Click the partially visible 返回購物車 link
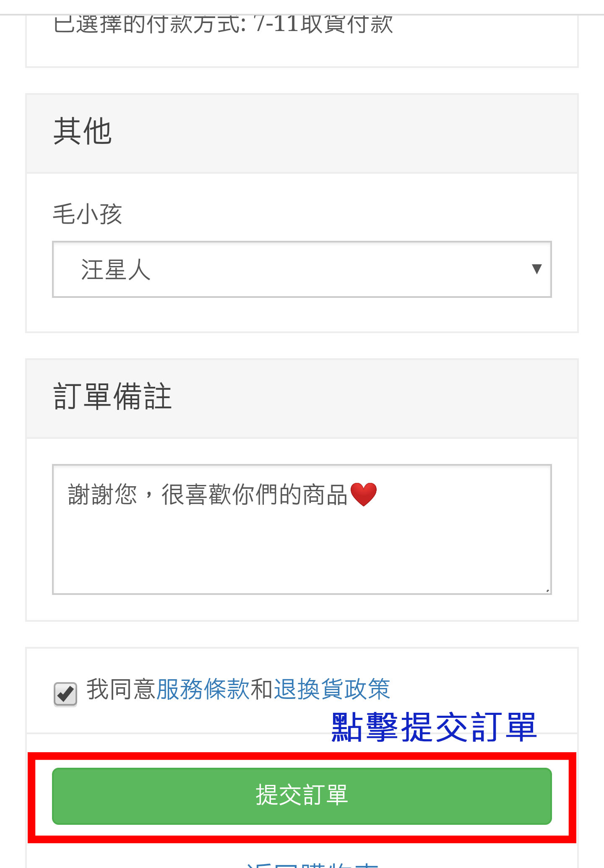The width and height of the screenshot is (604, 868). coord(312,864)
